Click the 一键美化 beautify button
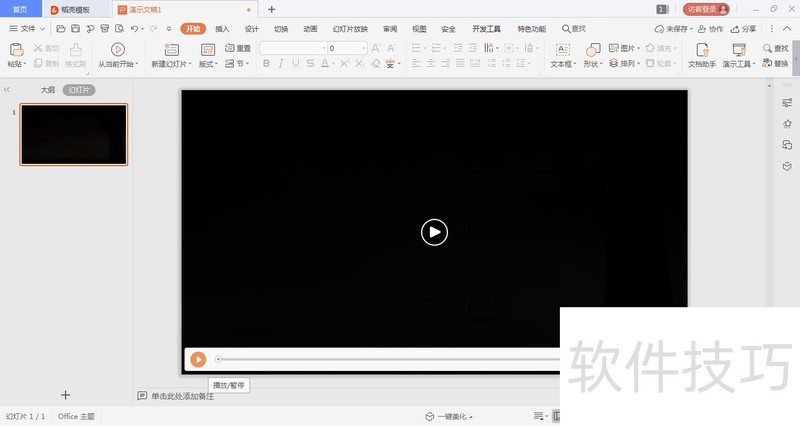The image size is (800, 426). coord(449,416)
